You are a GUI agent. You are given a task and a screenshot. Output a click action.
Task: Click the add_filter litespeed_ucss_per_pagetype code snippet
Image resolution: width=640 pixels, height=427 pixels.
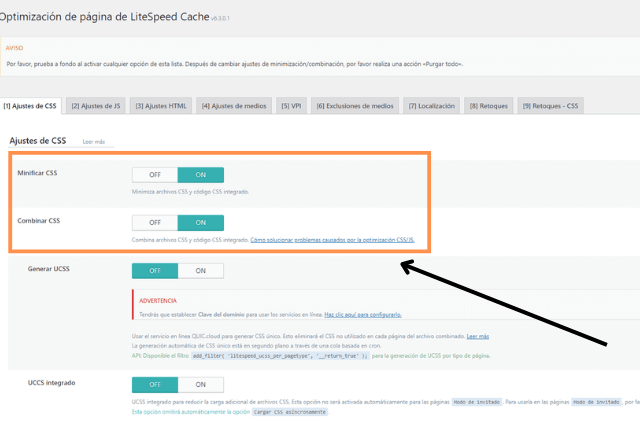[x=280, y=356]
